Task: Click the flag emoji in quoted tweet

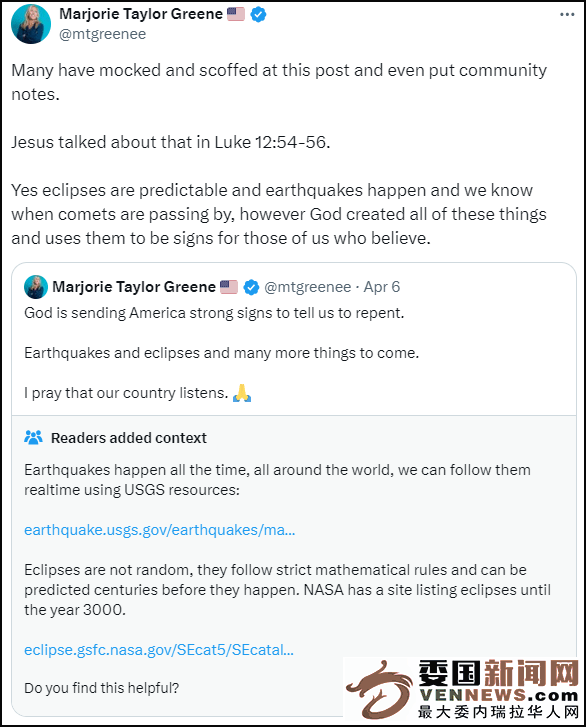Action: [229, 287]
